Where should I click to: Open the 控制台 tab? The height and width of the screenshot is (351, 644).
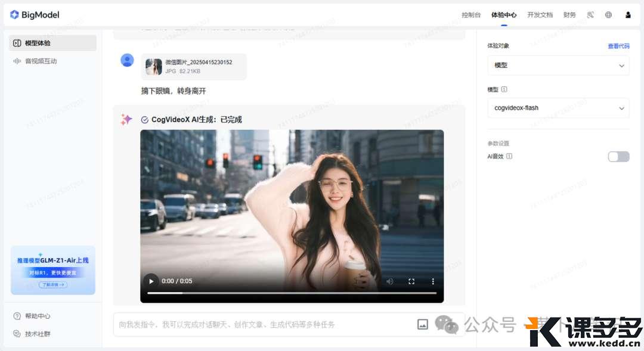point(470,15)
